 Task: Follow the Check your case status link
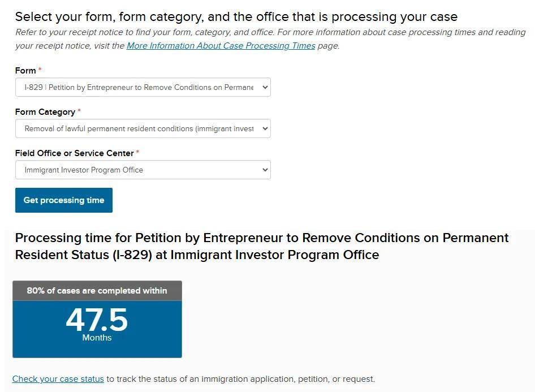pos(58,379)
